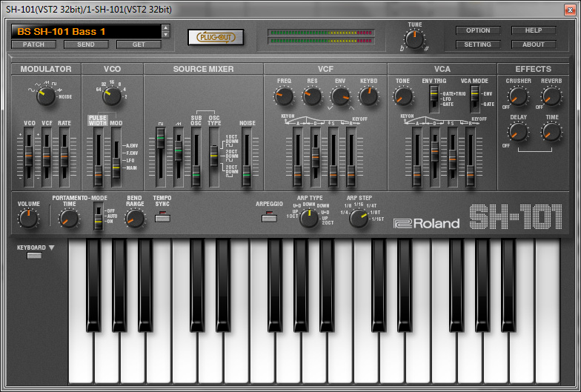Viewport: 581px width, 392px height.
Task: Click the PORTAMENTO TIME knob
Action: point(70,218)
